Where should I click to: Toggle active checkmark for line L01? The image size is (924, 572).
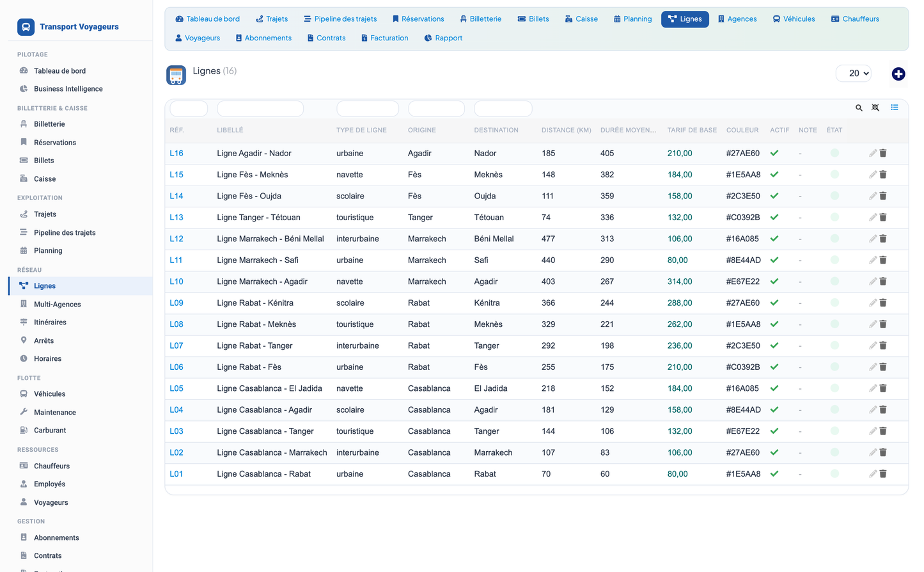coord(774,474)
